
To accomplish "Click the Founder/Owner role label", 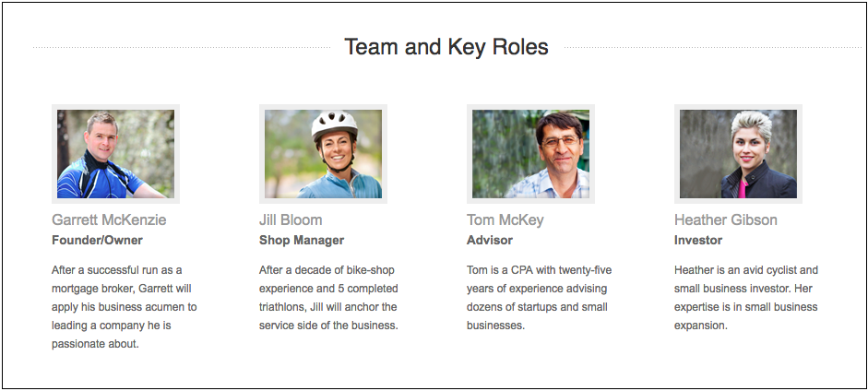I will 98,240.
